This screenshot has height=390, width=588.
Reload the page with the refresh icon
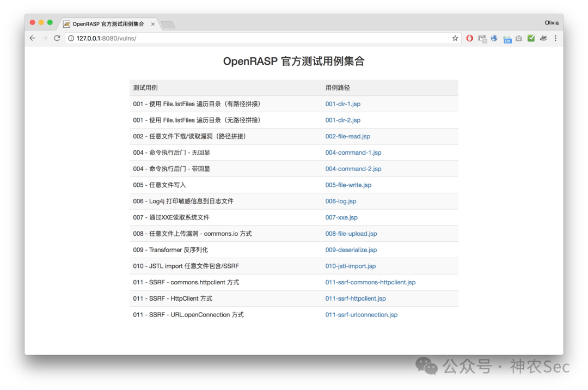pos(57,38)
